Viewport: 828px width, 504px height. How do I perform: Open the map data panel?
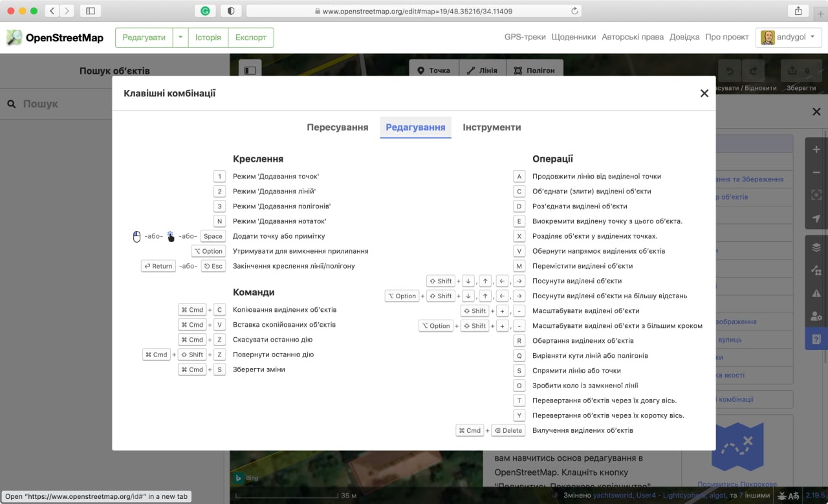[x=816, y=270]
